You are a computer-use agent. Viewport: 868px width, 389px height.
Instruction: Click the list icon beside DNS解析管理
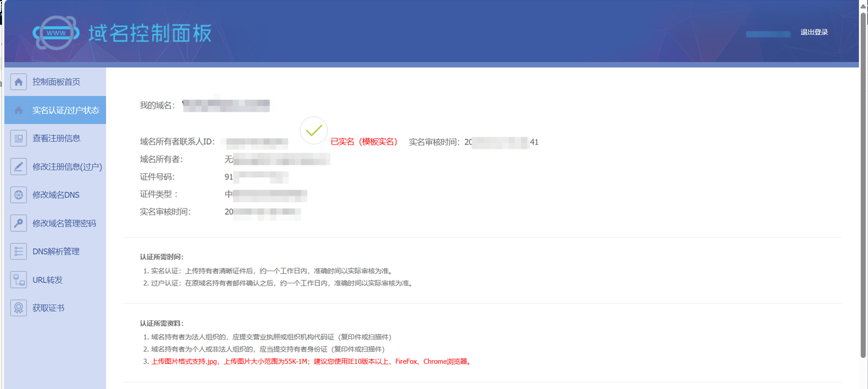tap(19, 251)
